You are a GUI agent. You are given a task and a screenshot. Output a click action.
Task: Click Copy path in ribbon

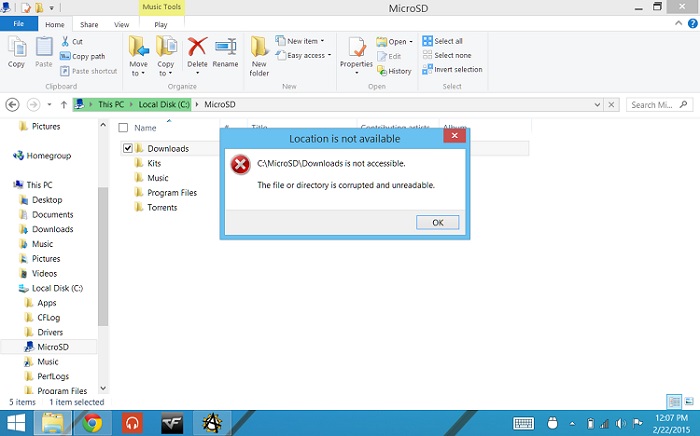coord(83,56)
